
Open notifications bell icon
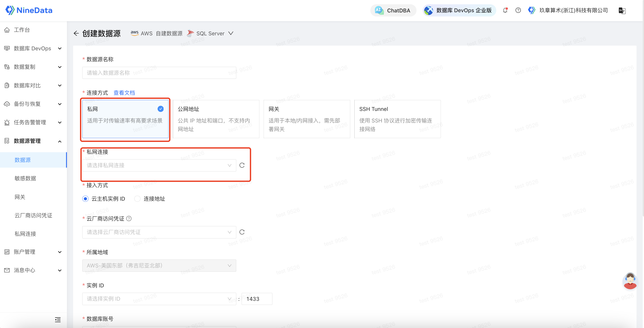pyautogui.click(x=505, y=10)
